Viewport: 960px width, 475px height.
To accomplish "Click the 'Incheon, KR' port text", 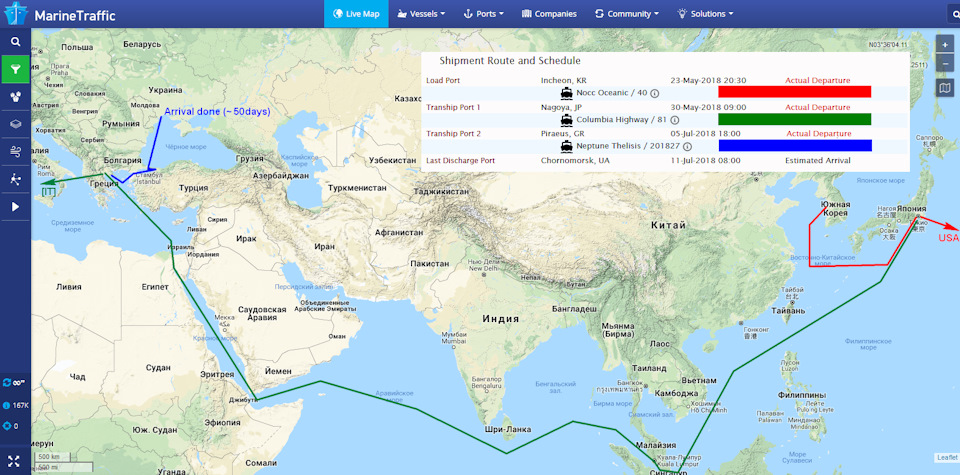I will click(563, 80).
